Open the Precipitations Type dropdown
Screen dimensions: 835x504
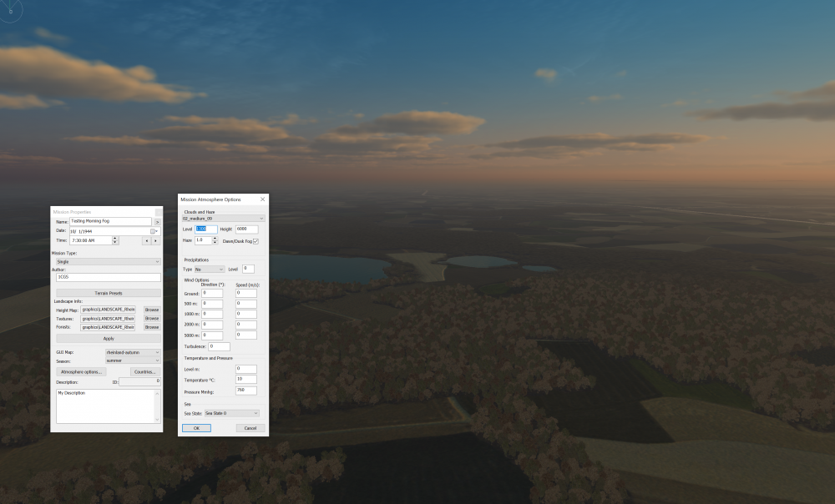[x=209, y=270]
